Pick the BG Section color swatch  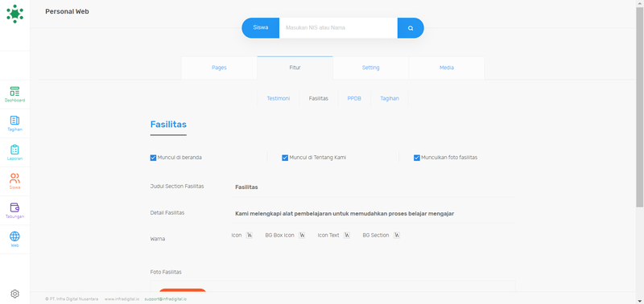click(x=397, y=235)
